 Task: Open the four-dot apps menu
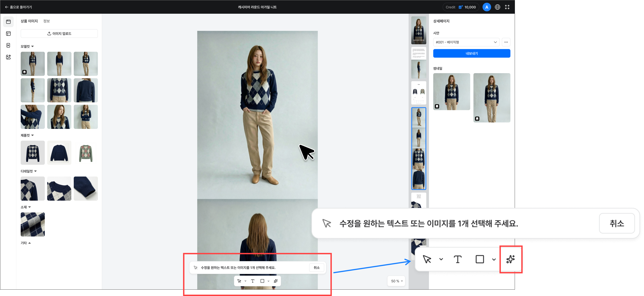click(x=507, y=7)
